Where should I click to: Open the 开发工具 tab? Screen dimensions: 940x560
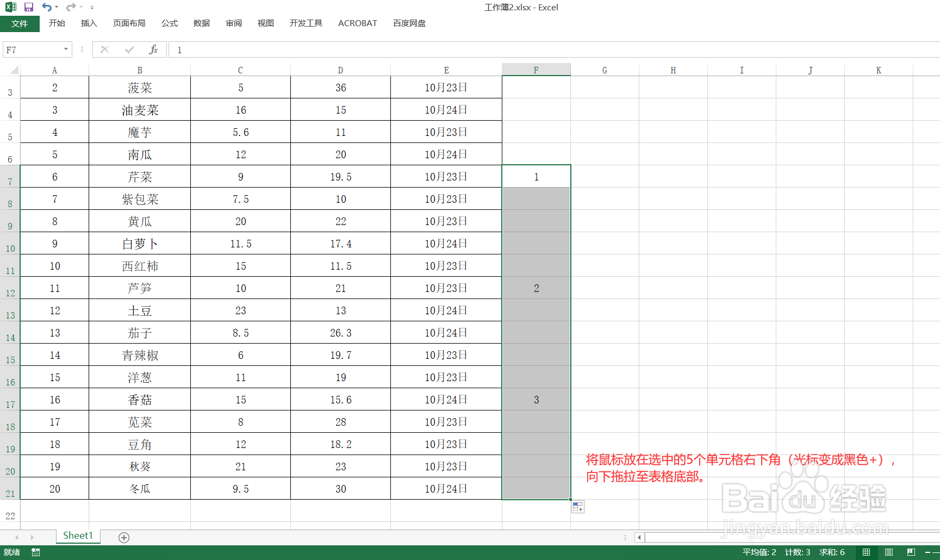[306, 23]
